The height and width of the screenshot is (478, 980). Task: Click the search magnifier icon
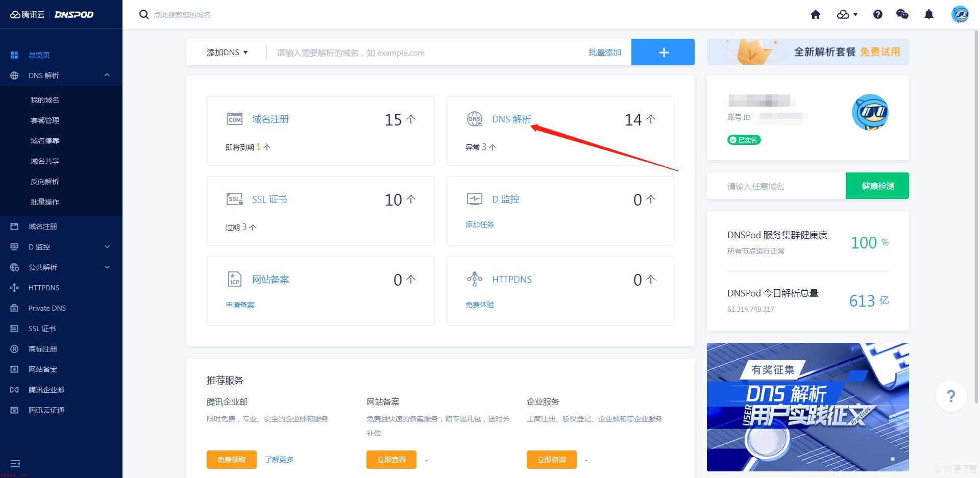[144, 14]
